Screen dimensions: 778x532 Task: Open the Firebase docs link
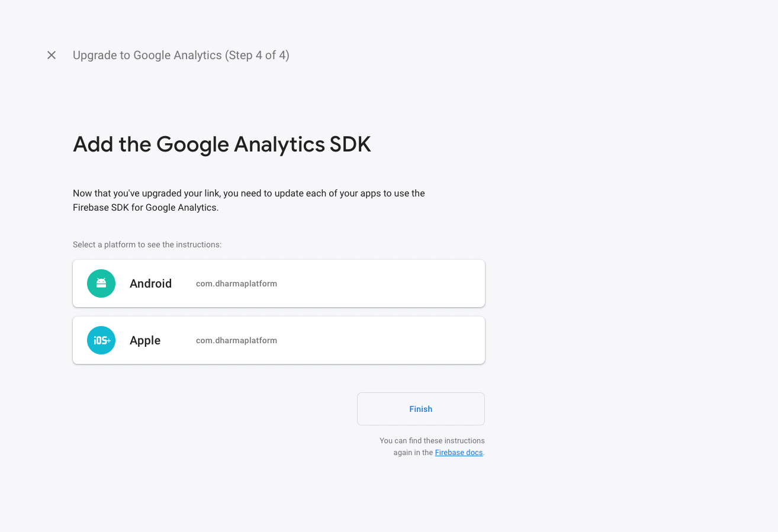point(459,453)
